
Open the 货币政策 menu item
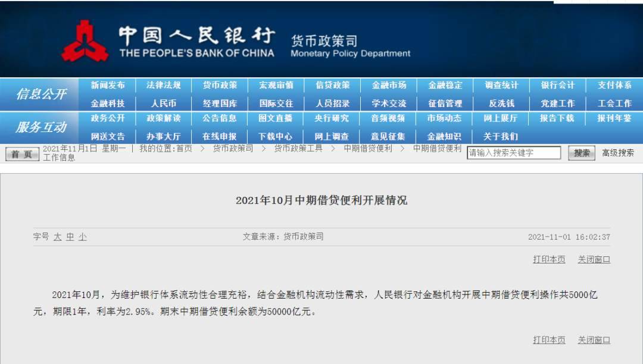[x=220, y=85]
